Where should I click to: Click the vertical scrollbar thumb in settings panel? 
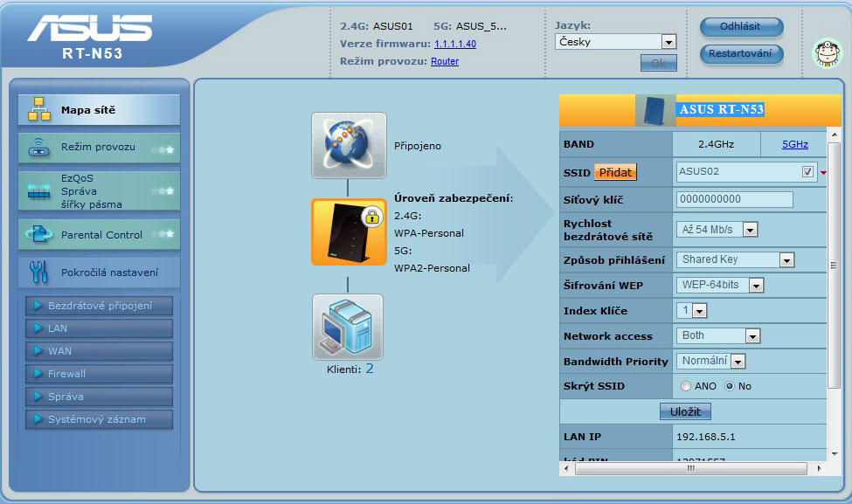833,266
